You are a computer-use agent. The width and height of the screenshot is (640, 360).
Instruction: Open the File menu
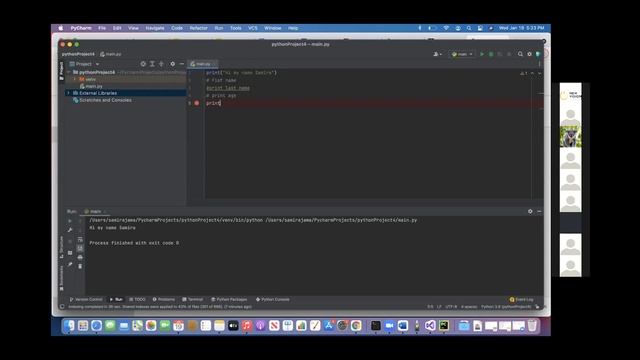tap(102, 28)
